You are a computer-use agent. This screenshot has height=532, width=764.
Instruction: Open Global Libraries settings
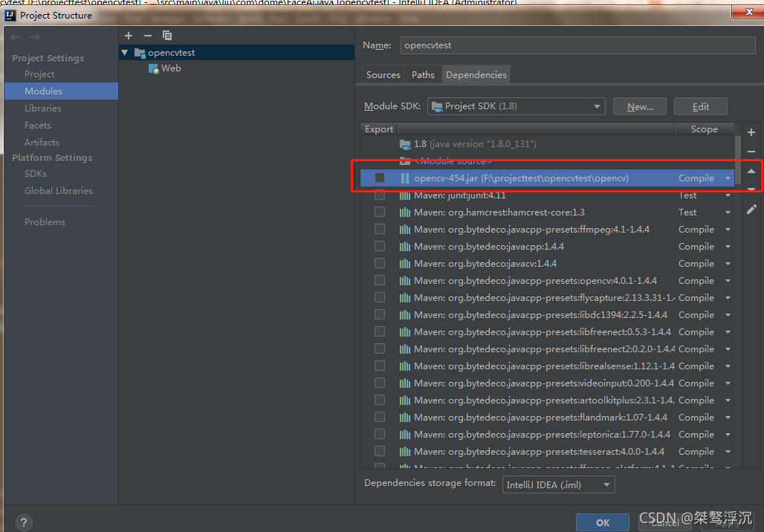tap(59, 190)
